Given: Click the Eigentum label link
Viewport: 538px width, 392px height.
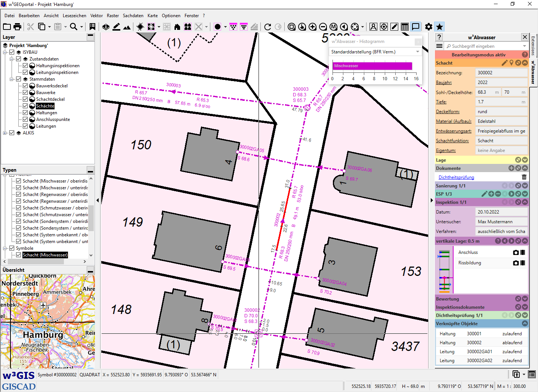Looking at the screenshot, I should (x=446, y=150).
